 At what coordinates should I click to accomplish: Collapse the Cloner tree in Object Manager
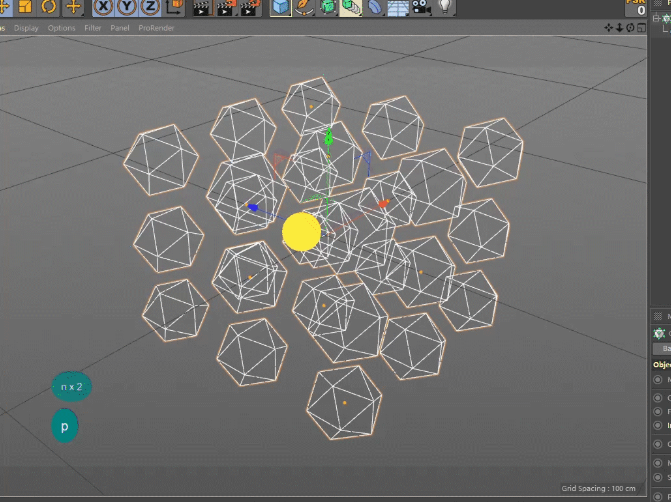(x=656, y=18)
